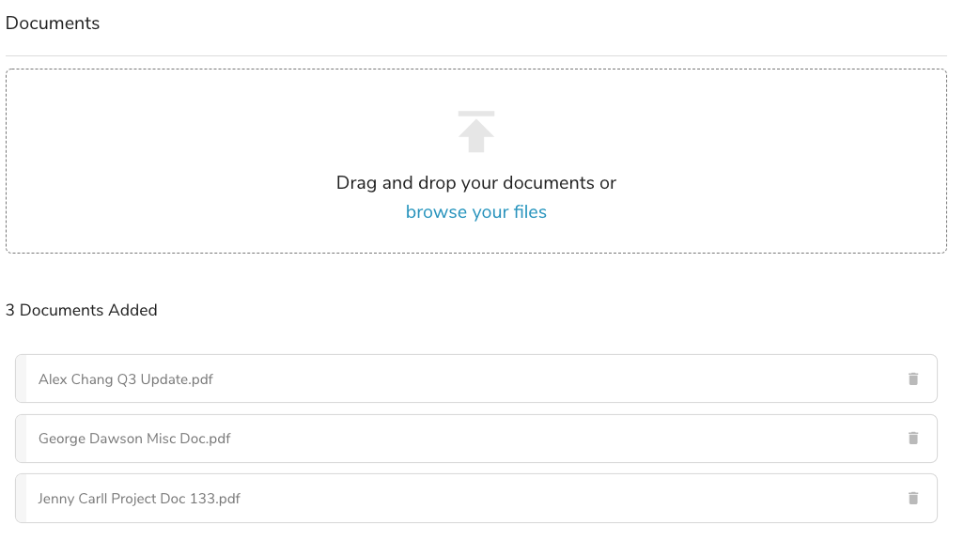
Task: Click the word Drag in the drop zone
Action: coord(357,183)
